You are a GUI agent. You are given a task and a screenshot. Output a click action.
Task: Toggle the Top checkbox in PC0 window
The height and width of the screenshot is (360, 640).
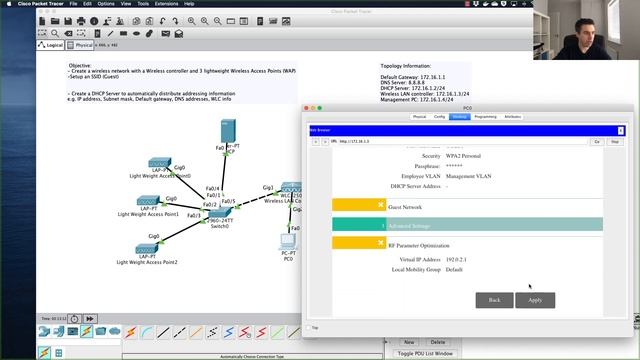[x=309, y=328]
